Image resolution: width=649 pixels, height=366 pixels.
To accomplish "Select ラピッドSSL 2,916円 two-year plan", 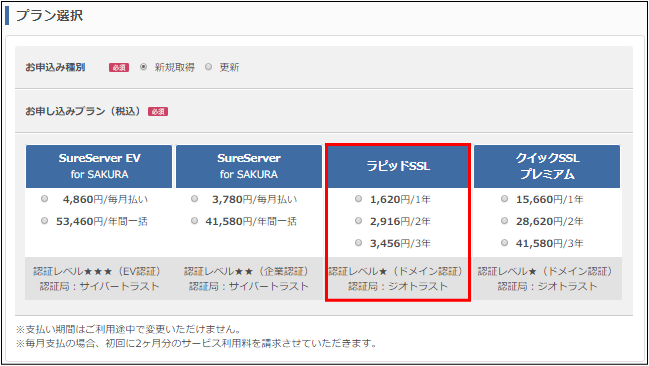I will point(358,221).
